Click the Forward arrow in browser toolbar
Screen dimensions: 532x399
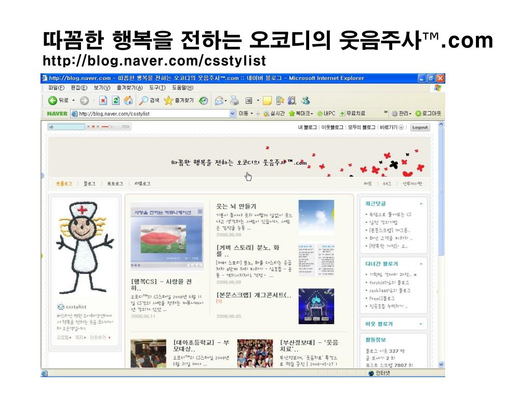click(84, 100)
